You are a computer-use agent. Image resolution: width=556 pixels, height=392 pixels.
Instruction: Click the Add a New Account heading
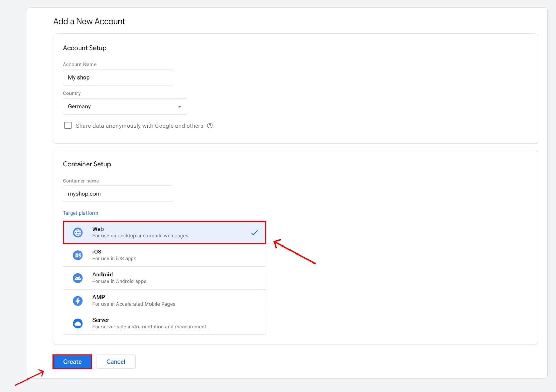(x=89, y=21)
